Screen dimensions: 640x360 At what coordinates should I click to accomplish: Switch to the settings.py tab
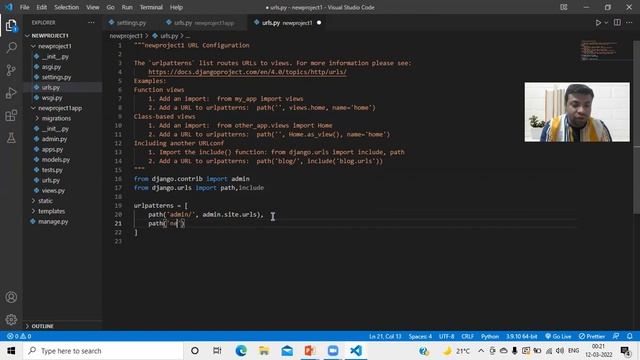tap(131, 23)
